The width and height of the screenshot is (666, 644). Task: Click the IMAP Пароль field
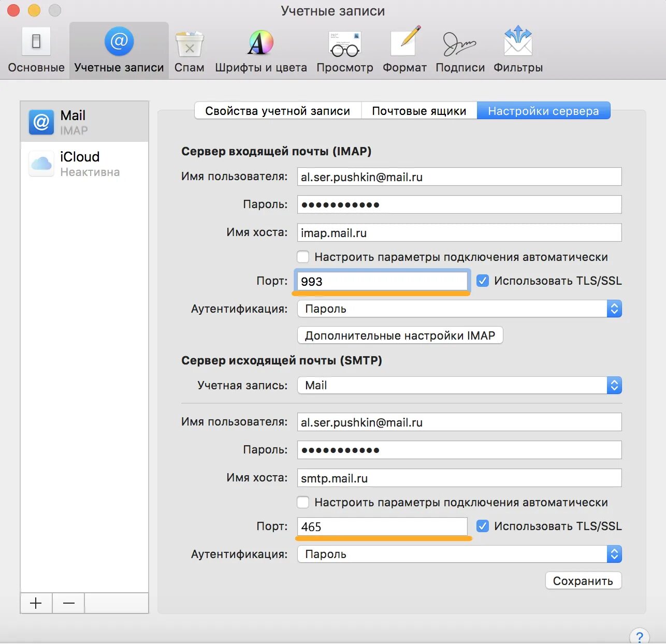459,204
